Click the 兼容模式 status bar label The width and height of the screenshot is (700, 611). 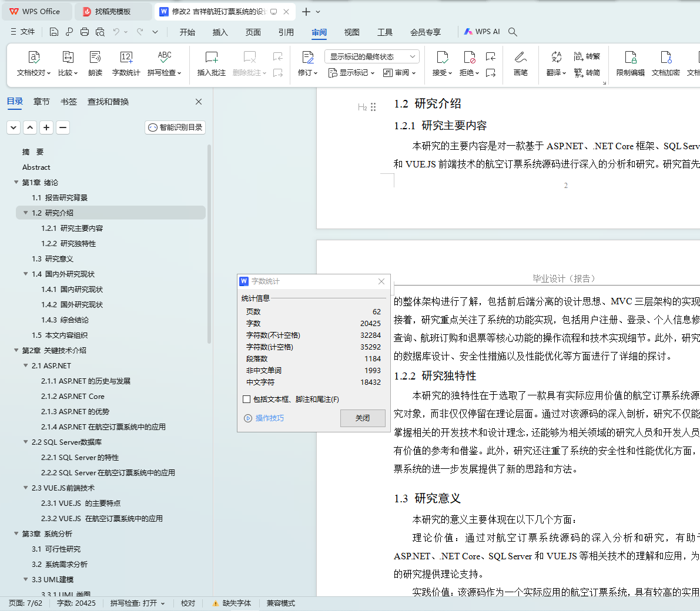point(281,603)
